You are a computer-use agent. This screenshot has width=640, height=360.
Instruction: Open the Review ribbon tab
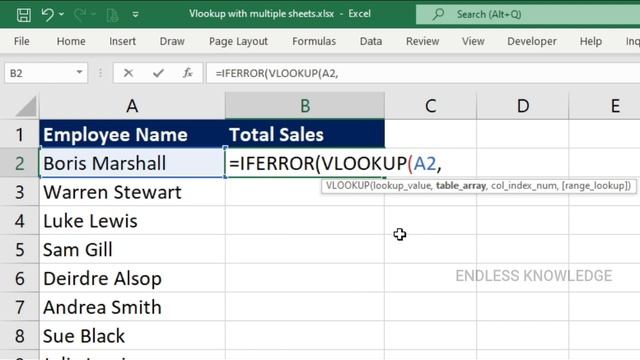(x=422, y=41)
